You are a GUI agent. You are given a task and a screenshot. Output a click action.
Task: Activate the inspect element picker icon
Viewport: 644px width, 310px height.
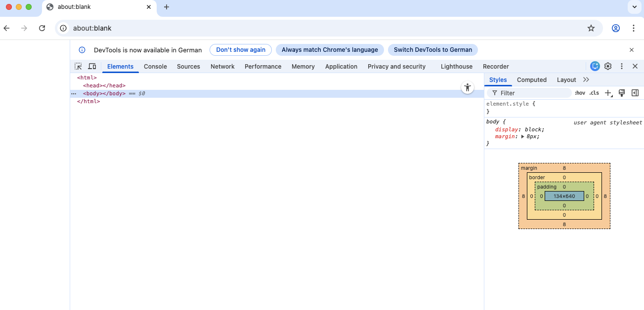tap(78, 66)
